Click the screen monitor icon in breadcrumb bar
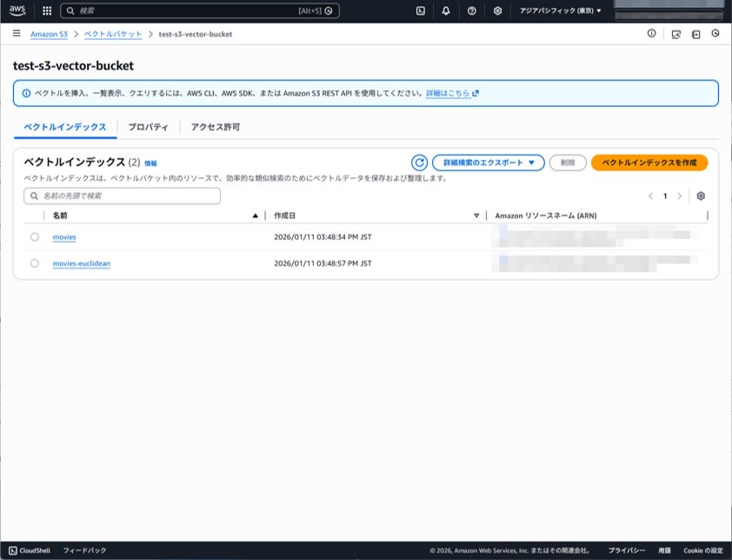Screen dimensions: 732x560 click(676, 34)
